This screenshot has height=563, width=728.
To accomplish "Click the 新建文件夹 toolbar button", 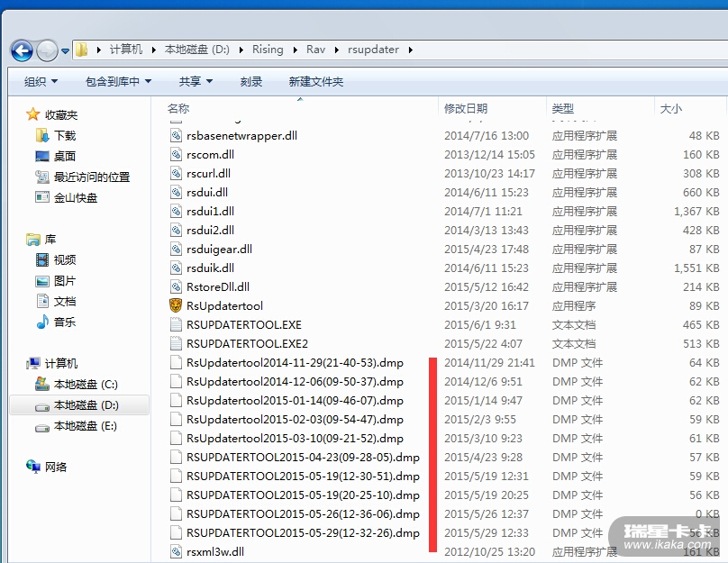I will (315, 82).
